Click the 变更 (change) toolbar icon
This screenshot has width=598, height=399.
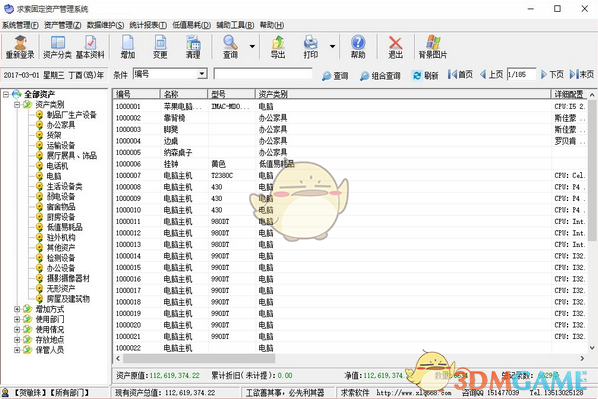point(160,47)
